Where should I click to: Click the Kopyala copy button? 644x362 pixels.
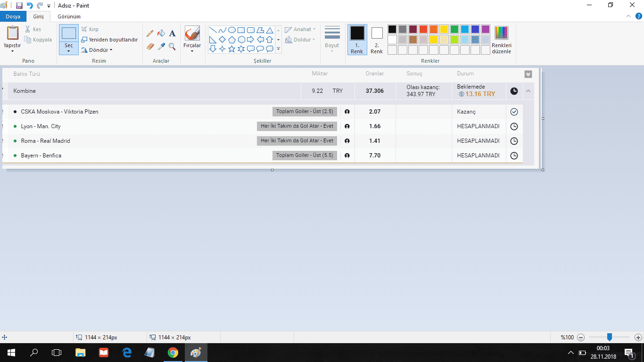coord(38,40)
